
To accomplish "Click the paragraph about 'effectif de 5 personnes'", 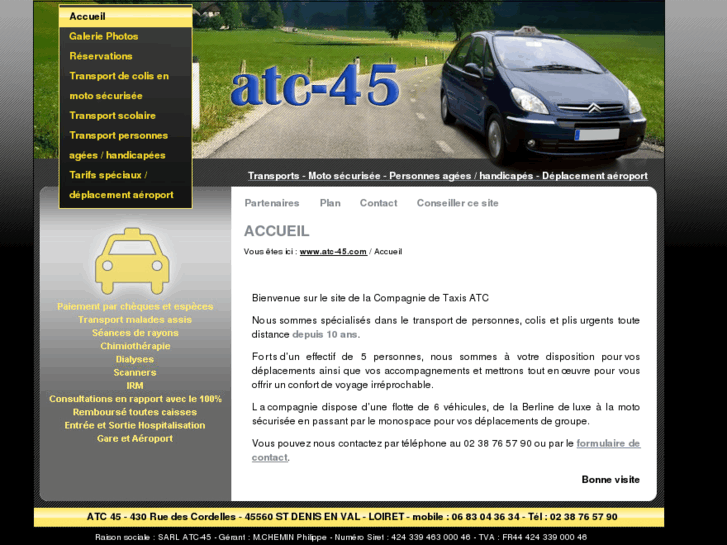I will [446, 371].
